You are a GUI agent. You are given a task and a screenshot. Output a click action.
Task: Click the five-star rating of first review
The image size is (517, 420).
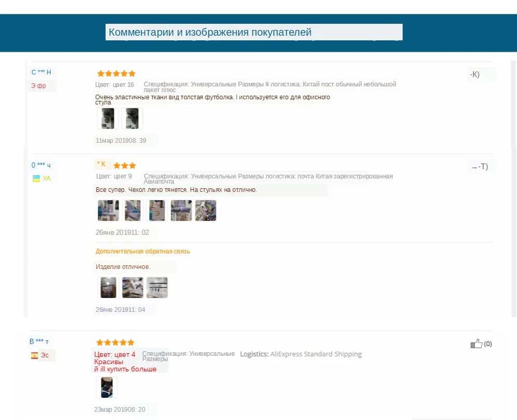pyautogui.click(x=116, y=73)
